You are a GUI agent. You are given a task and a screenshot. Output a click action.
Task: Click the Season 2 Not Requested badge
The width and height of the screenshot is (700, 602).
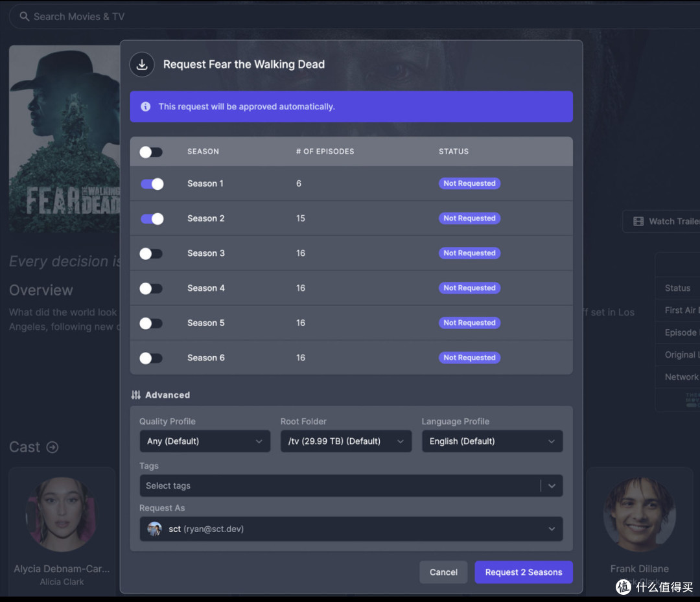point(469,218)
